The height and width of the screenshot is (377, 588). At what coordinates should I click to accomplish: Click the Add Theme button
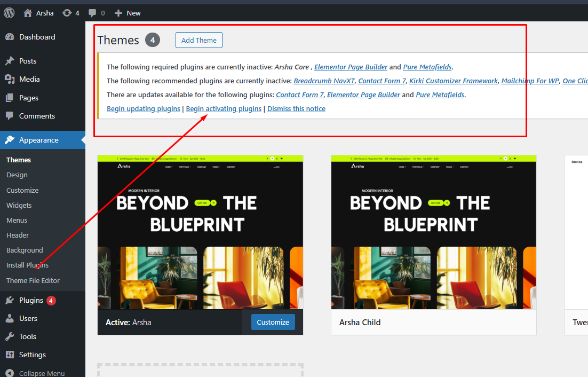click(x=198, y=40)
